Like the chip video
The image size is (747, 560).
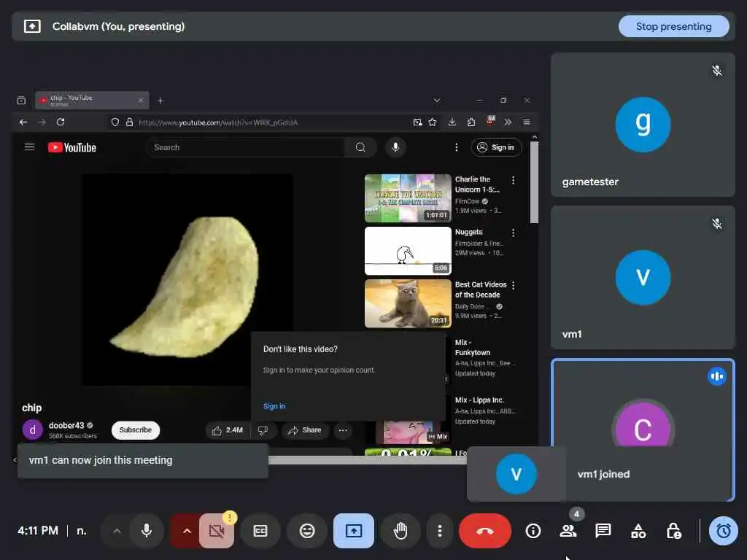point(228,430)
